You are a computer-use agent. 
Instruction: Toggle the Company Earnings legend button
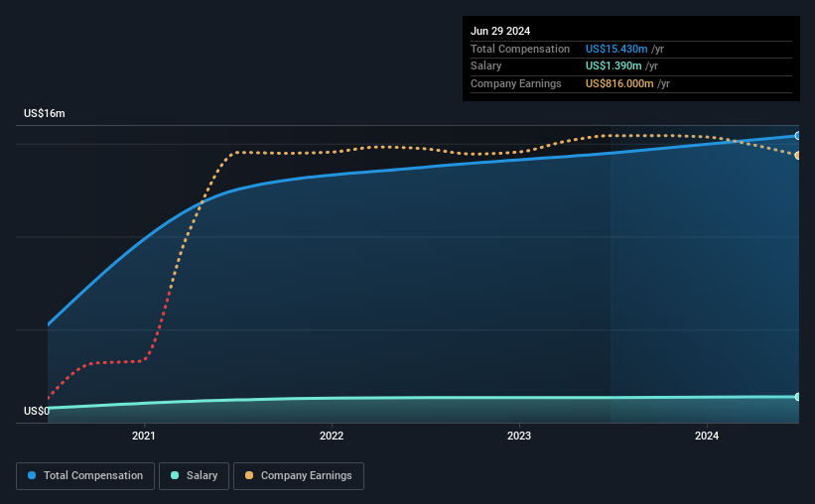pos(299,476)
